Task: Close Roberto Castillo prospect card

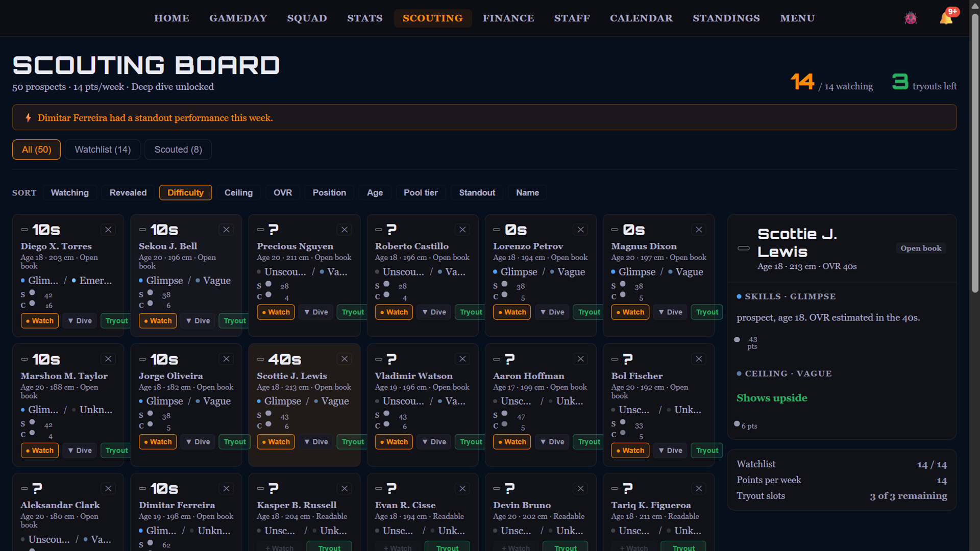Action: pyautogui.click(x=462, y=230)
